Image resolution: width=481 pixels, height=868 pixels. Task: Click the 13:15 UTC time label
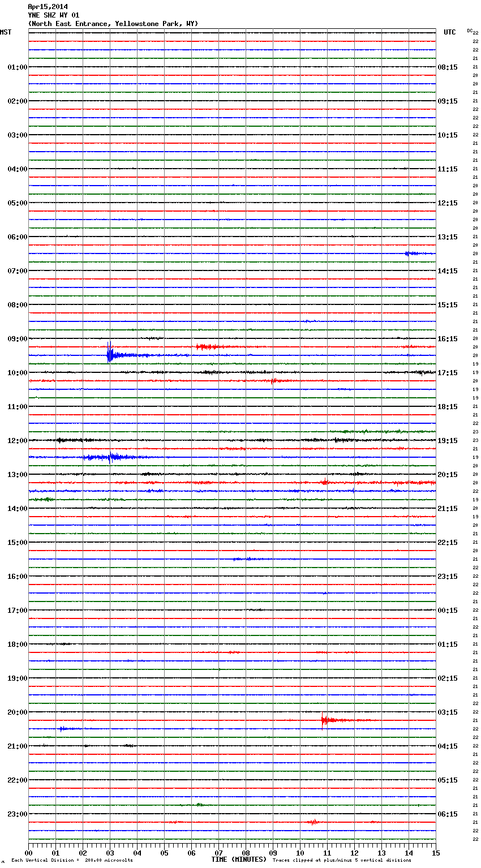point(448,237)
